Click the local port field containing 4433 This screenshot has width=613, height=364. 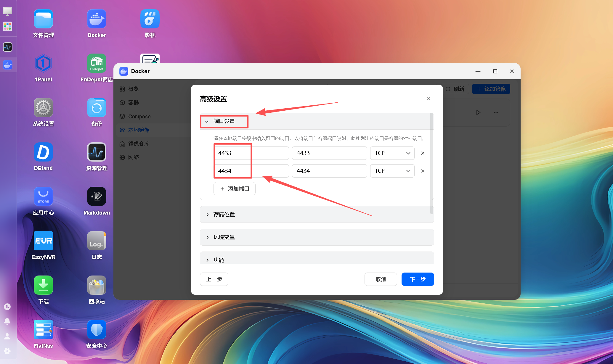pyautogui.click(x=251, y=153)
